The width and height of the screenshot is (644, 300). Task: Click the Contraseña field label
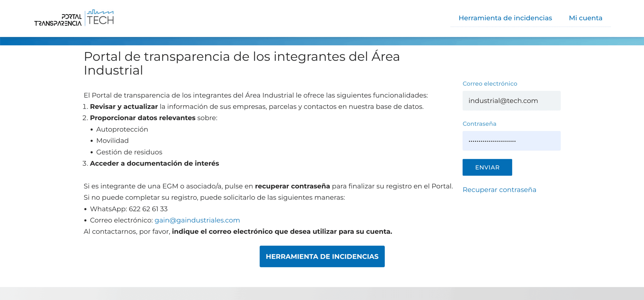coord(479,124)
